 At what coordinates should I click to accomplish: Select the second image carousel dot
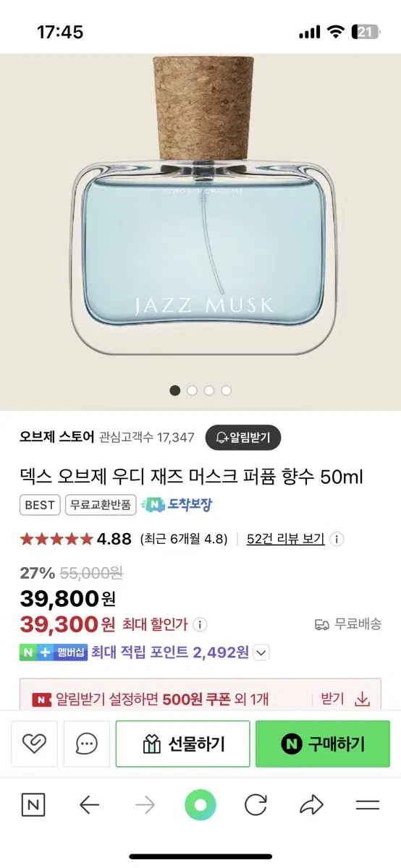pos(192,391)
